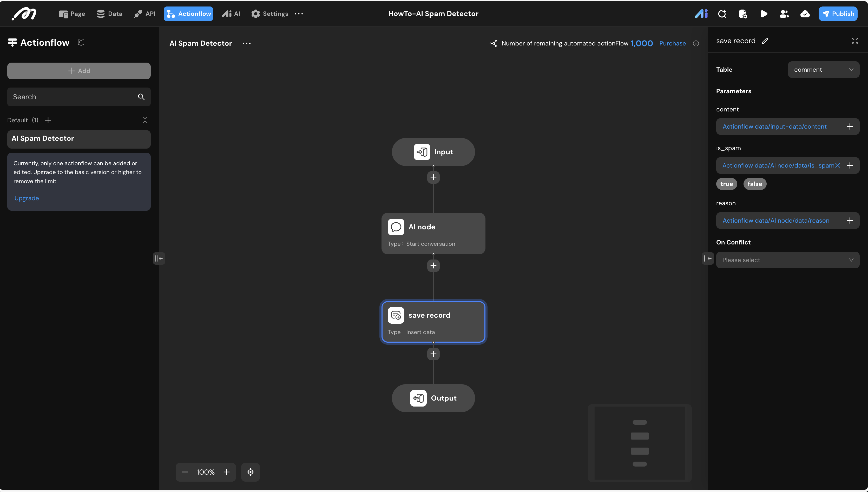Viewport: 868px width, 492px height.
Task: Click the cloud deploy icon in header
Action: tap(805, 14)
